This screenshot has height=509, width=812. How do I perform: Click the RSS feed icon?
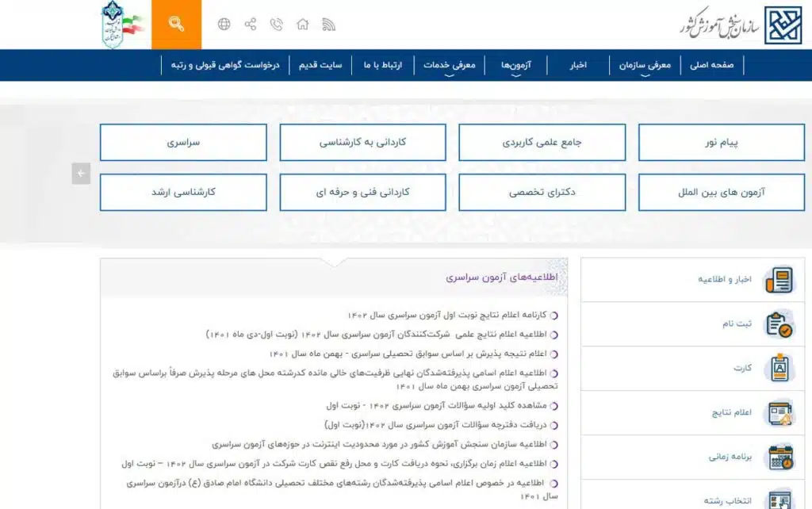pyautogui.click(x=329, y=25)
